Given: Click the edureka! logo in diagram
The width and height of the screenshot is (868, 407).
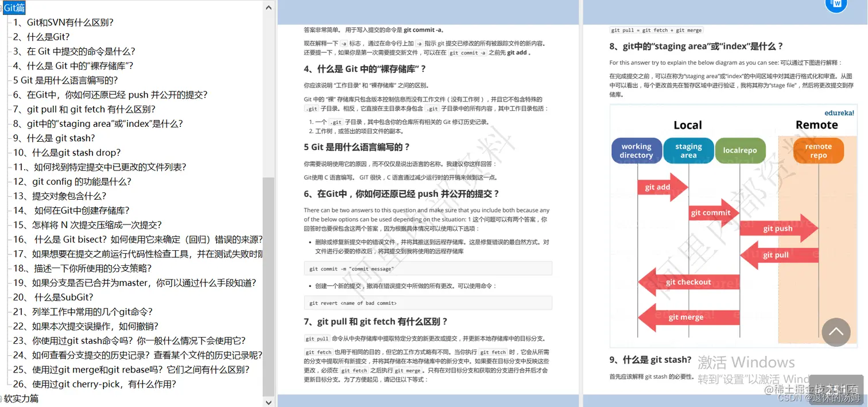Looking at the screenshot, I should 839,113.
